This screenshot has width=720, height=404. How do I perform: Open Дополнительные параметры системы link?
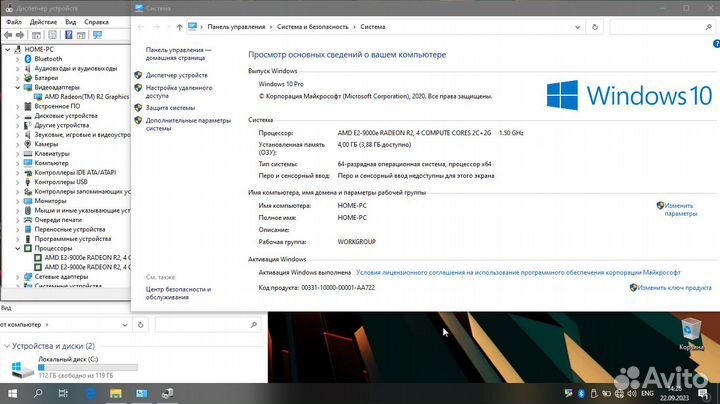pyautogui.click(x=188, y=124)
